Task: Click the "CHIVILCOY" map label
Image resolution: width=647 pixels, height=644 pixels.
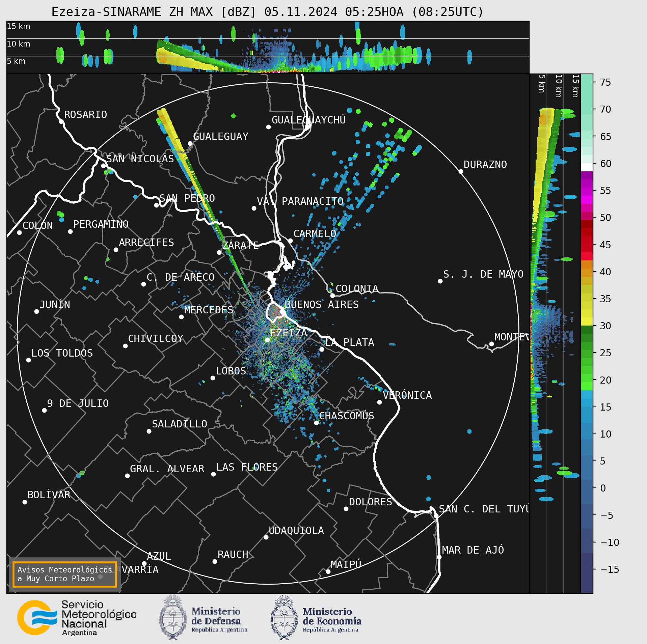Action: (x=155, y=338)
